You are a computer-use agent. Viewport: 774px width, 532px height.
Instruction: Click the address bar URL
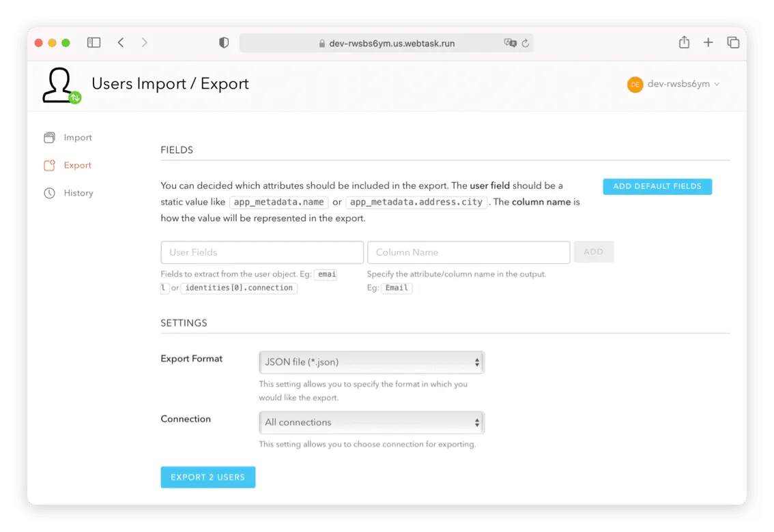(392, 44)
